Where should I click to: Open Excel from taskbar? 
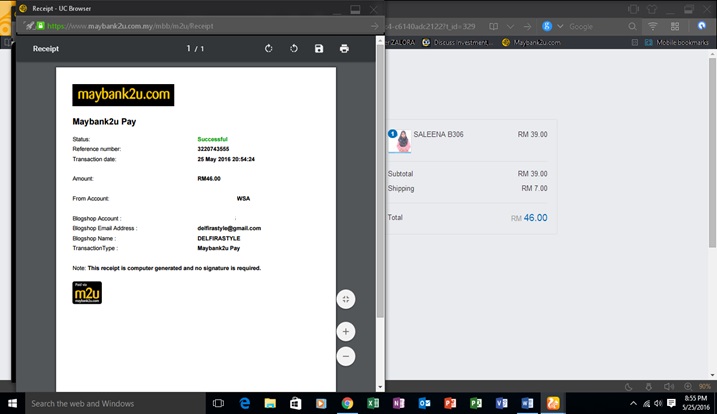click(x=373, y=403)
